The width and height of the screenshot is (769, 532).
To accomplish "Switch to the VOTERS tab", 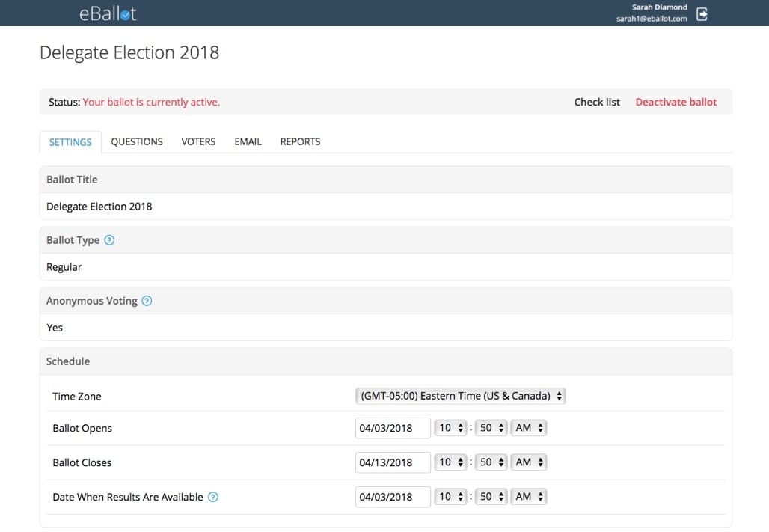I will tap(197, 141).
